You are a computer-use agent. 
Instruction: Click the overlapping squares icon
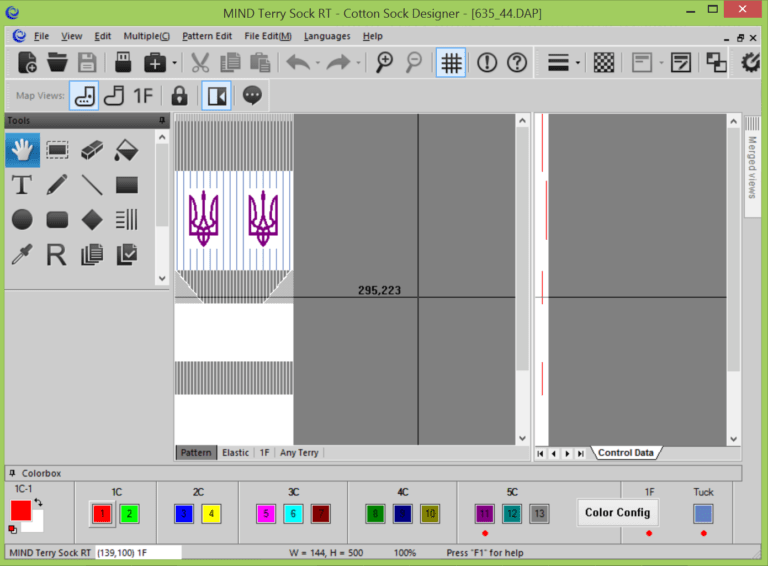click(716, 63)
